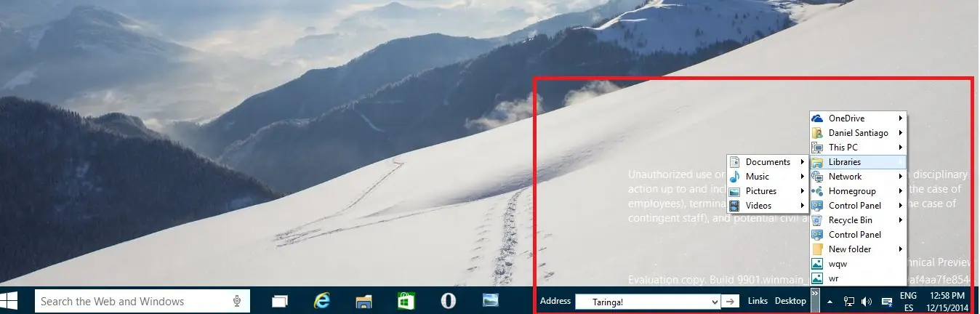
Task: Open the clock showing 12:58 PM
Action: [947, 302]
